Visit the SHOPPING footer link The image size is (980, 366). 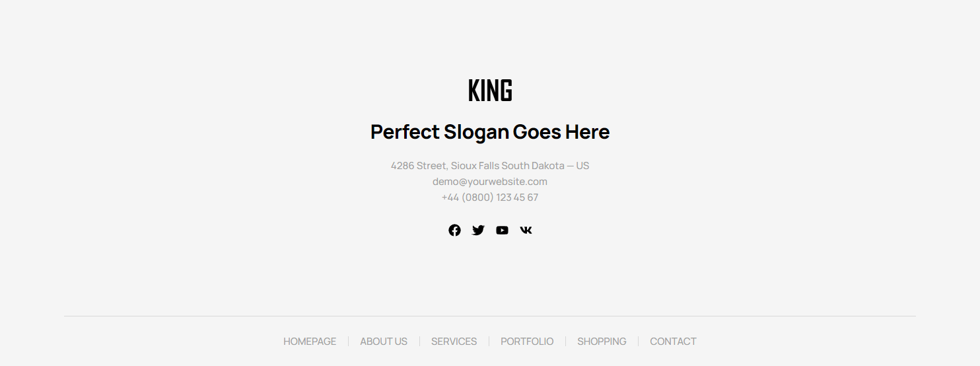602,342
